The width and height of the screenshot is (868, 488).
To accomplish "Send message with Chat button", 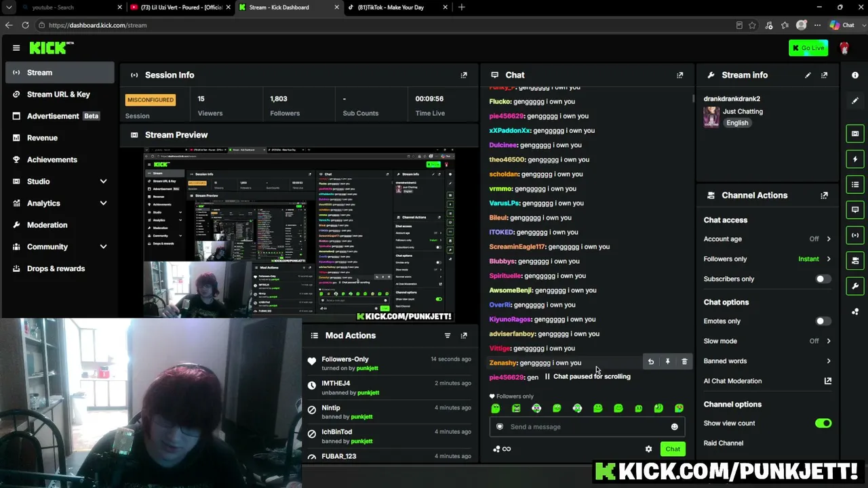I will (673, 449).
